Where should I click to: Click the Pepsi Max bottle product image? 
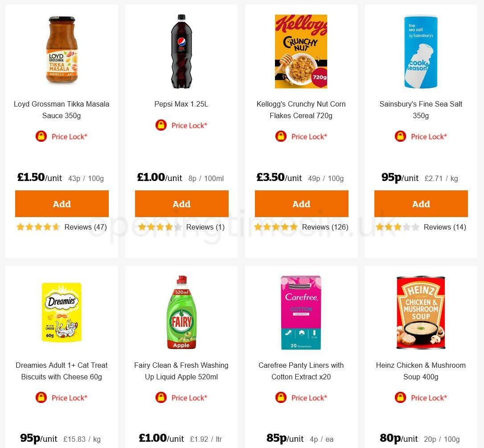pyautogui.click(x=181, y=51)
